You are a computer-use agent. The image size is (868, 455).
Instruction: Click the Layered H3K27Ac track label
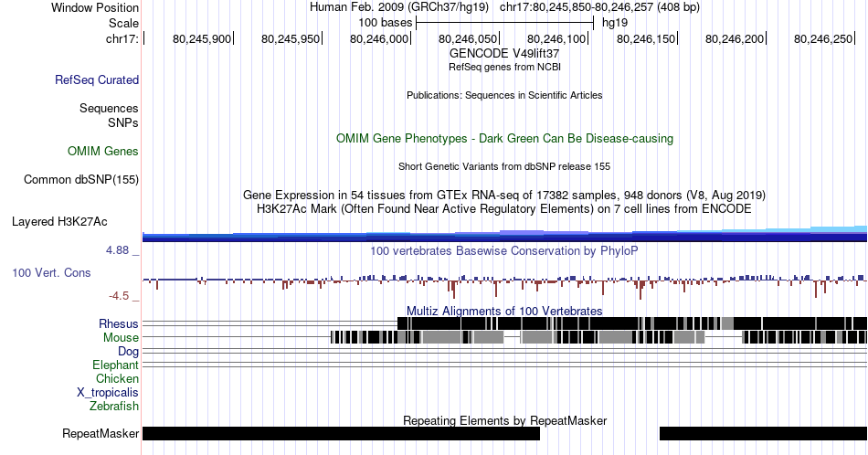point(59,221)
